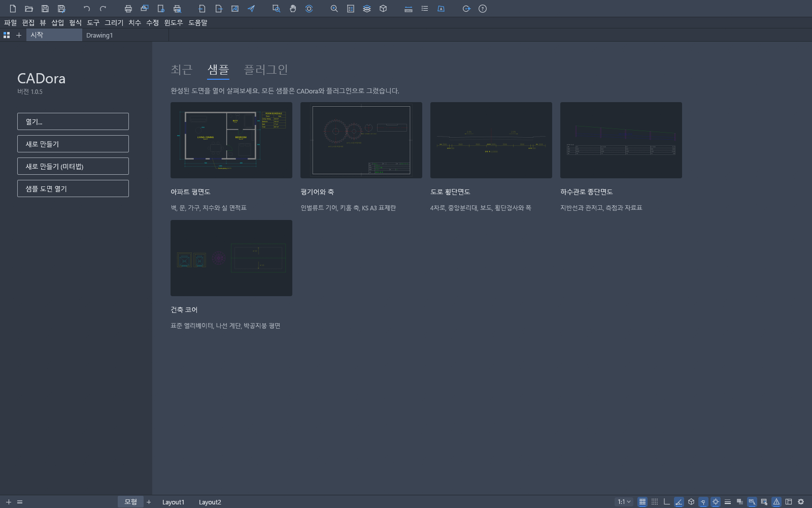Click the Save As toolbar icon
This screenshot has width=812, height=508.
pos(61,9)
